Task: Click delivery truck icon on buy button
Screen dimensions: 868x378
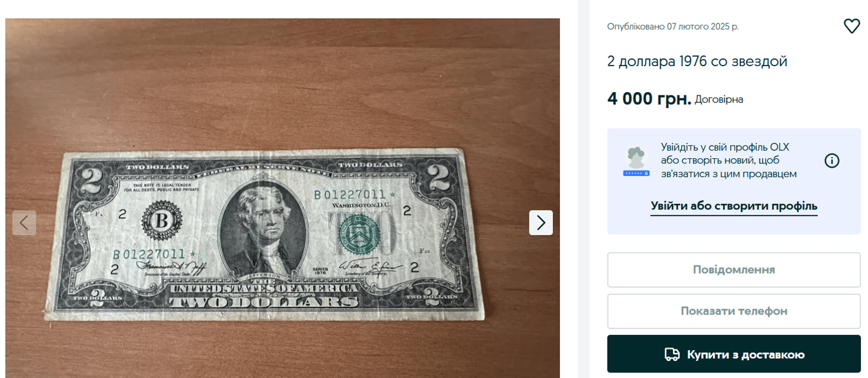Action: coord(672,354)
